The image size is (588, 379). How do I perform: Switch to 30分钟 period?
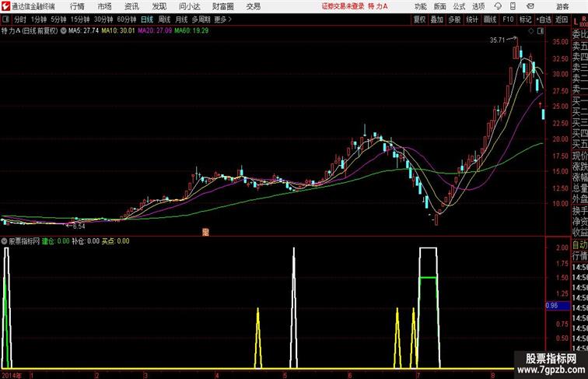coord(103,19)
